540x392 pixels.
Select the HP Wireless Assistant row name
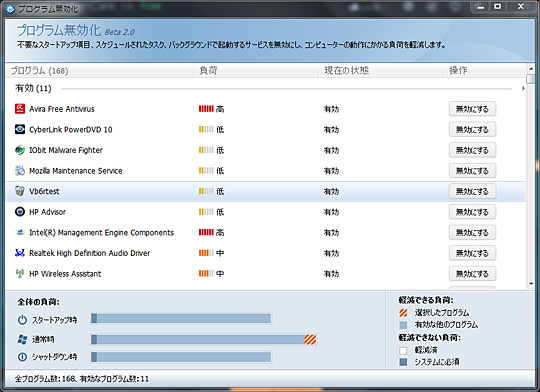point(65,274)
